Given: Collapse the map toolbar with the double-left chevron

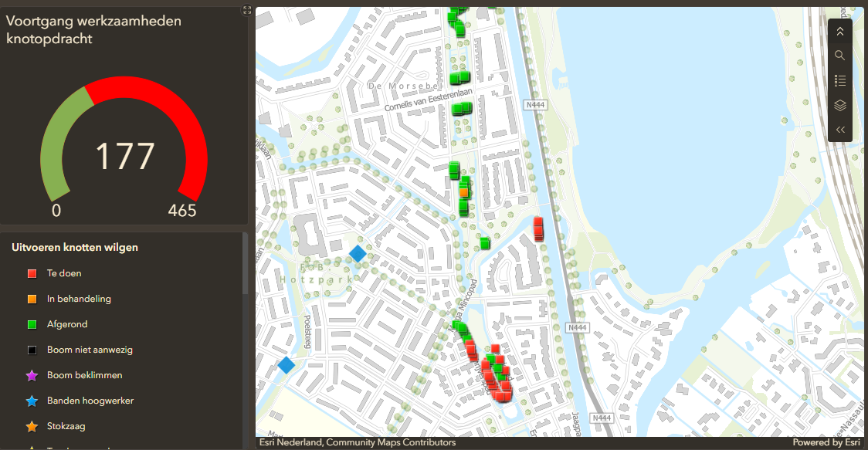Looking at the screenshot, I should (x=839, y=130).
